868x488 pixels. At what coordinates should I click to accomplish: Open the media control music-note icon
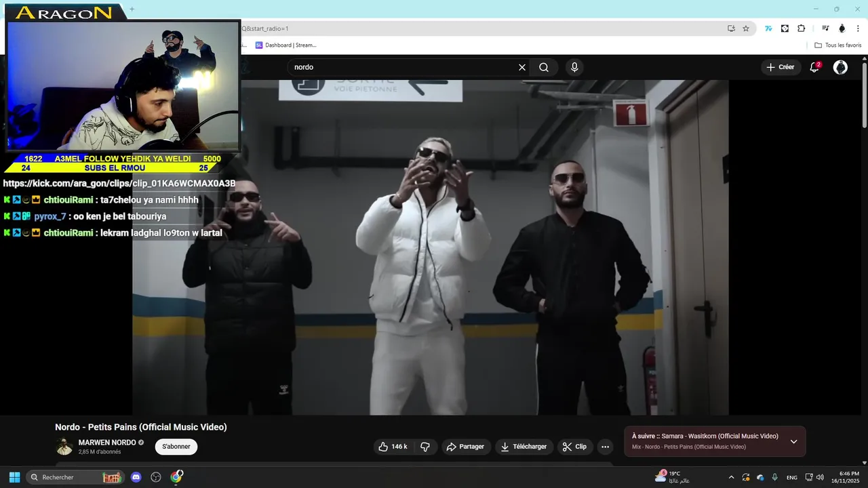point(825,28)
